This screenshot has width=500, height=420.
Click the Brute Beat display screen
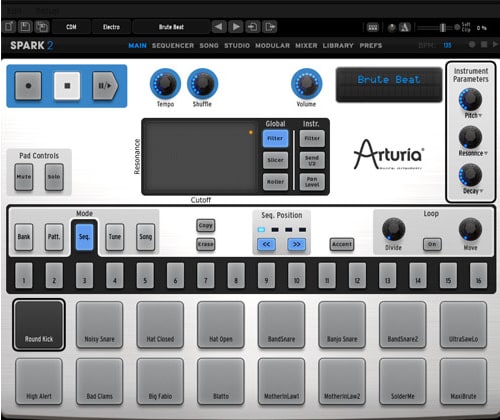coord(389,84)
